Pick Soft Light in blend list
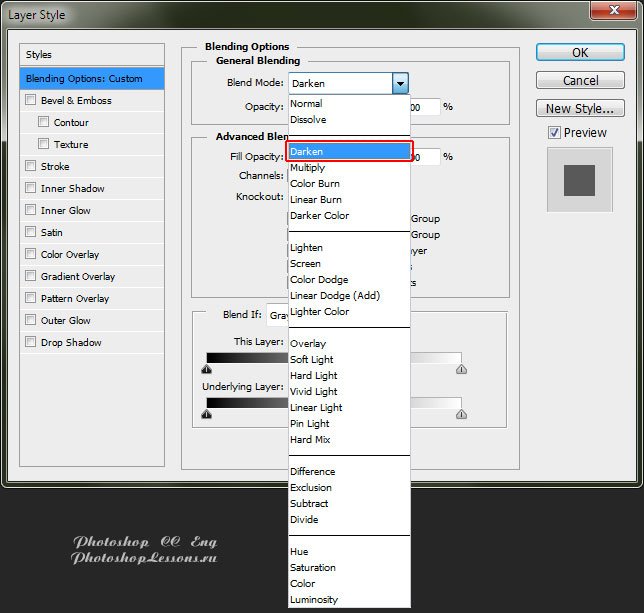Screen dimensions: 644x613 [312, 360]
